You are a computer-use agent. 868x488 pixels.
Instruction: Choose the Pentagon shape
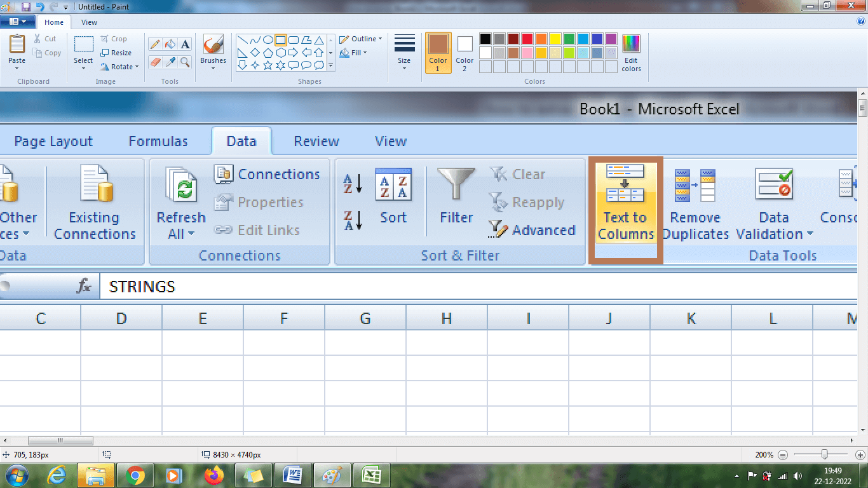pos(268,52)
